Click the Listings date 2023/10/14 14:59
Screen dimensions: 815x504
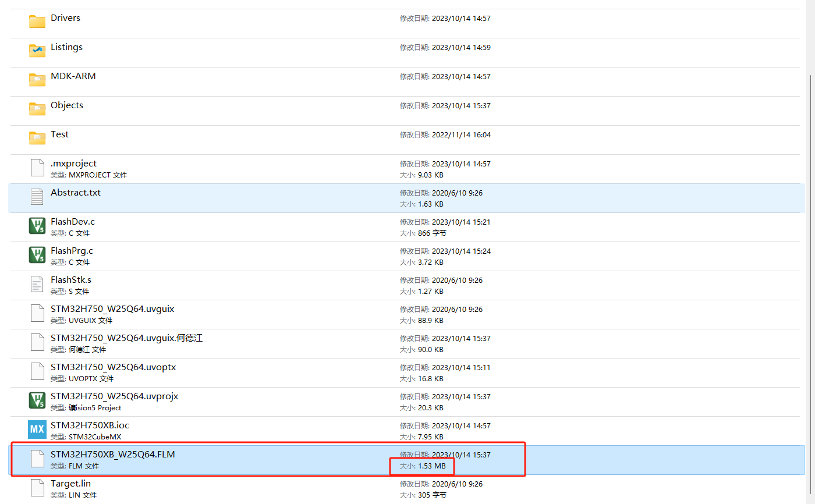pyautogui.click(x=461, y=48)
